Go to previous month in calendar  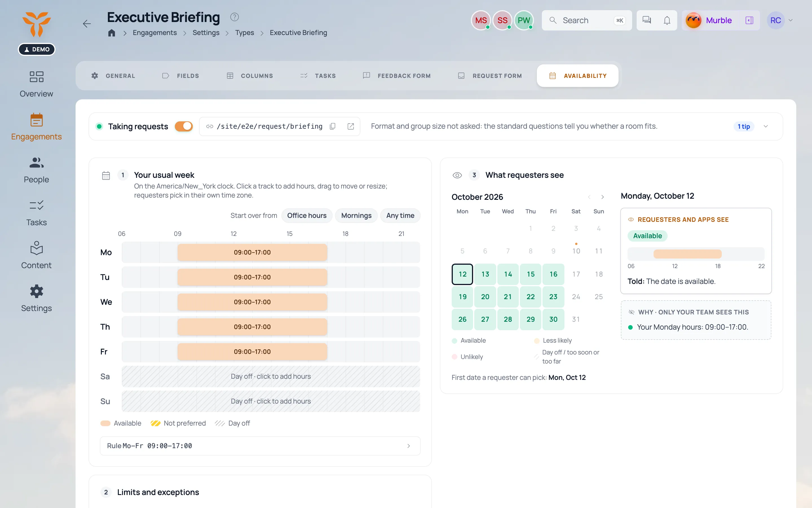pyautogui.click(x=589, y=197)
